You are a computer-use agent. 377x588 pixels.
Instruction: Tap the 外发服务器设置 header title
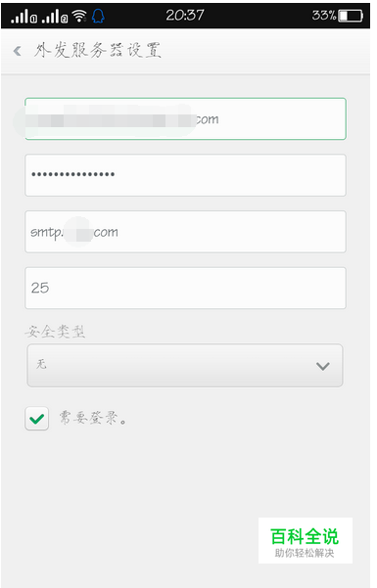[98, 50]
